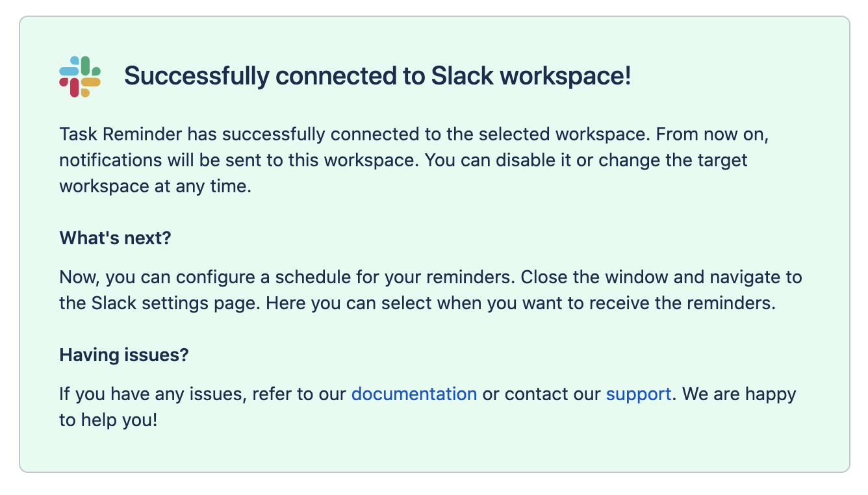
Task: Click "or contact our" text between the links
Action: [541, 394]
